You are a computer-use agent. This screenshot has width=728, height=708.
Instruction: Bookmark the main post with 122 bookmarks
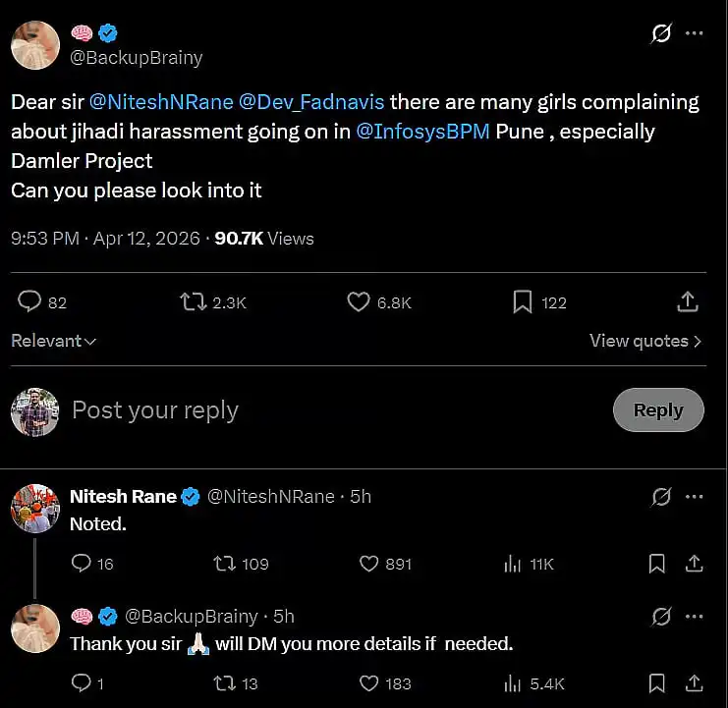523,301
